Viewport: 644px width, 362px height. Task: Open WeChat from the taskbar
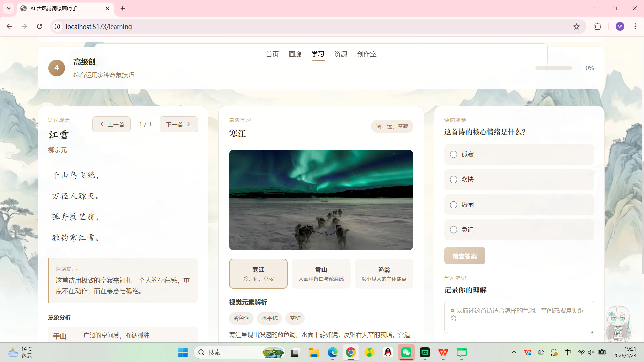point(406,352)
